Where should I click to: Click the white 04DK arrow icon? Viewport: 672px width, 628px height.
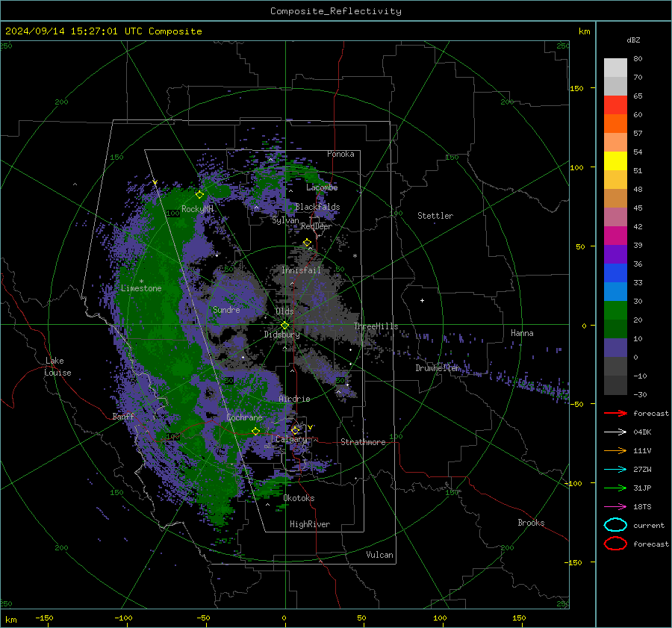pos(615,432)
